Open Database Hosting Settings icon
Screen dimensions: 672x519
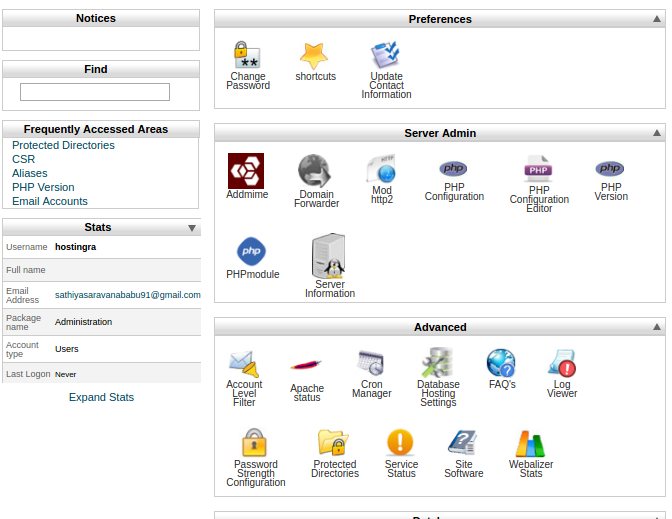pyautogui.click(x=437, y=363)
